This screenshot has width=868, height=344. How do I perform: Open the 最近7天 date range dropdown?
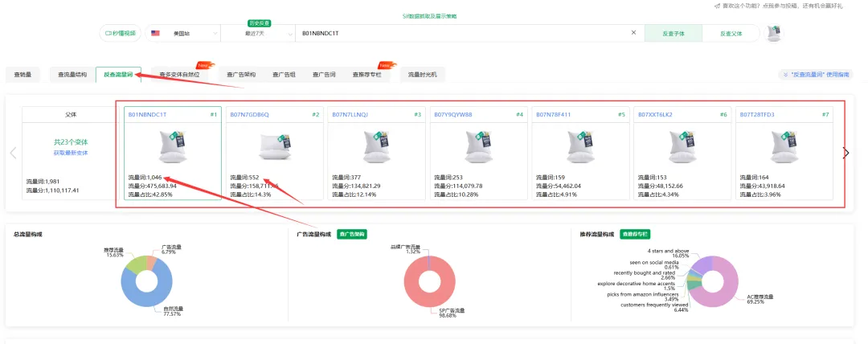pyautogui.click(x=258, y=33)
